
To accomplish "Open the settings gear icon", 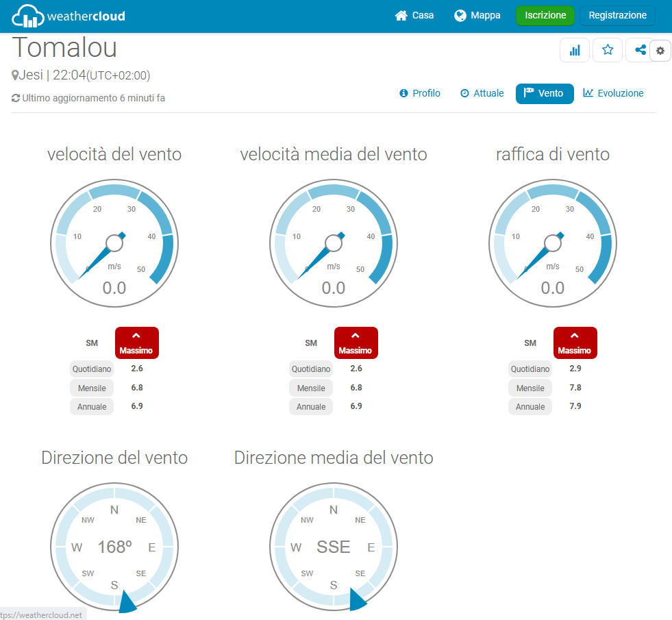I will pos(660,51).
